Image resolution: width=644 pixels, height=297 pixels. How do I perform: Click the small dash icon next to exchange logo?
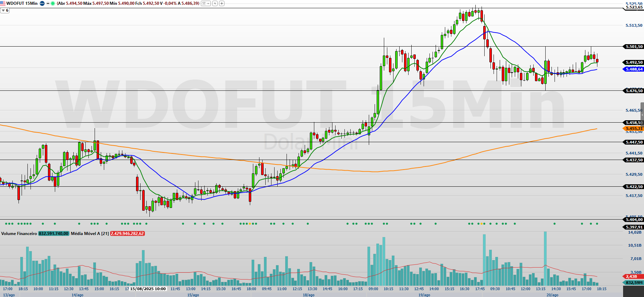tap(48, 3)
